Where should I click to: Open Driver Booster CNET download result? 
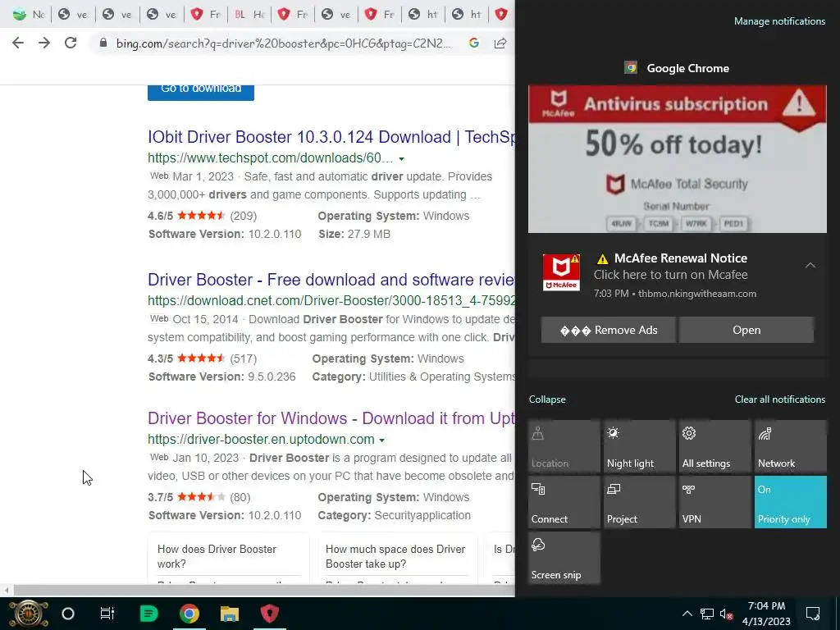pyautogui.click(x=331, y=280)
